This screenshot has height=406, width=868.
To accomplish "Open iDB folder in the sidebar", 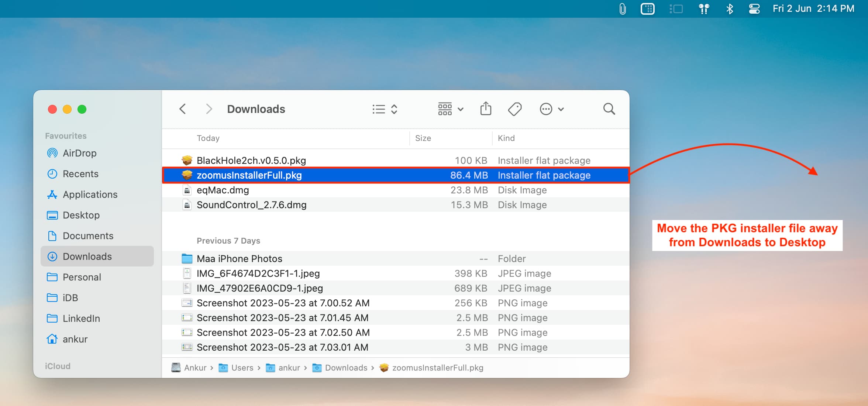I will (x=97, y=297).
